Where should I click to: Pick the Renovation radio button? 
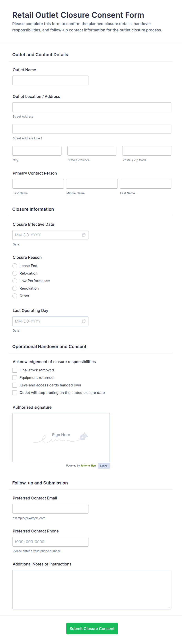(15, 288)
